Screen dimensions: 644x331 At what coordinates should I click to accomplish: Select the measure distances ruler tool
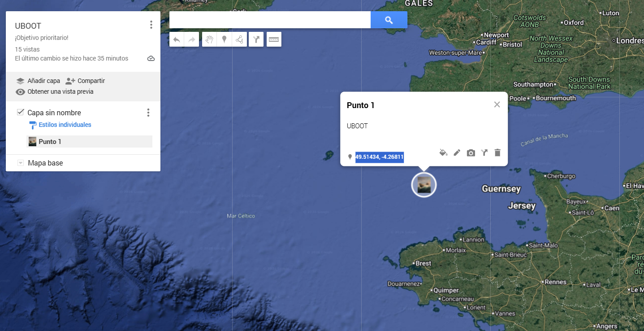point(274,39)
